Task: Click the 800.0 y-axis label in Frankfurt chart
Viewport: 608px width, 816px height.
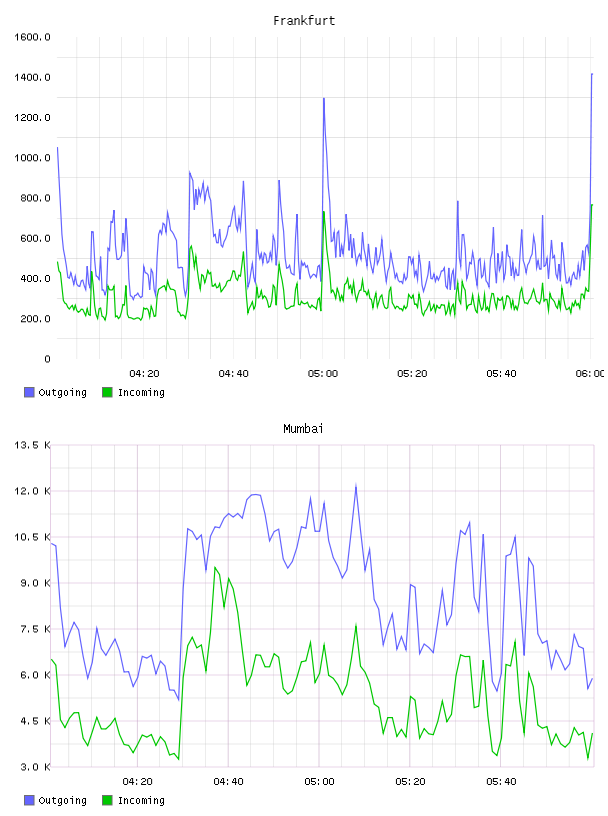Action: (x=35, y=198)
